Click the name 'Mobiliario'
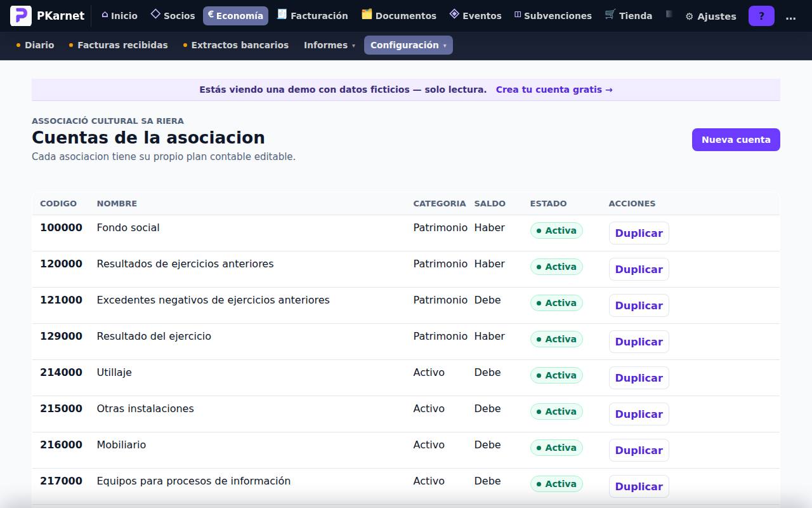The height and width of the screenshot is (508, 812). pos(121,444)
